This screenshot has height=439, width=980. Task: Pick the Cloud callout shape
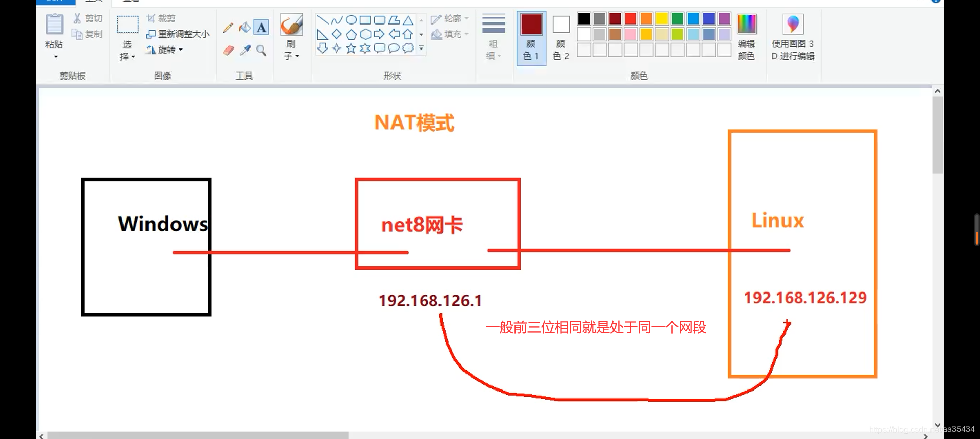coord(408,48)
